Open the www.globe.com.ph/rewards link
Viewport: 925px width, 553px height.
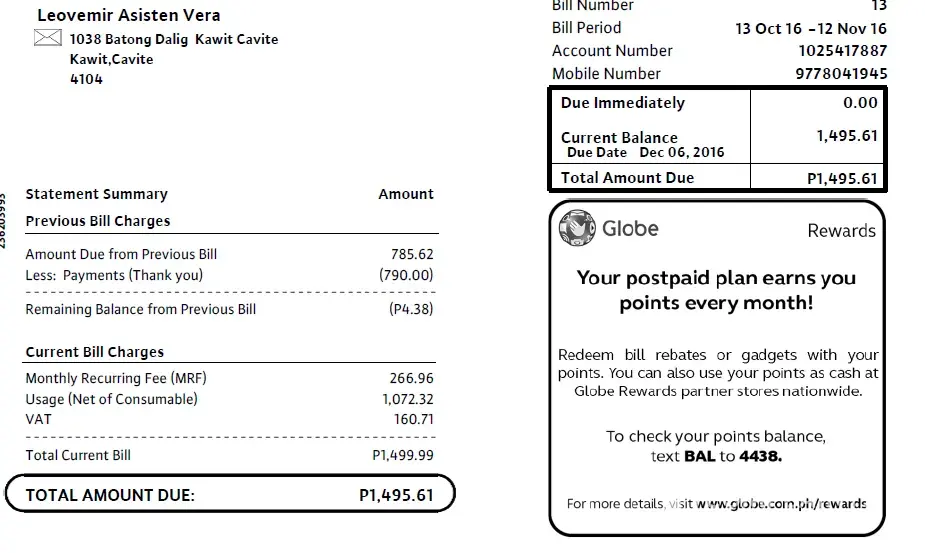pyautogui.click(x=781, y=503)
